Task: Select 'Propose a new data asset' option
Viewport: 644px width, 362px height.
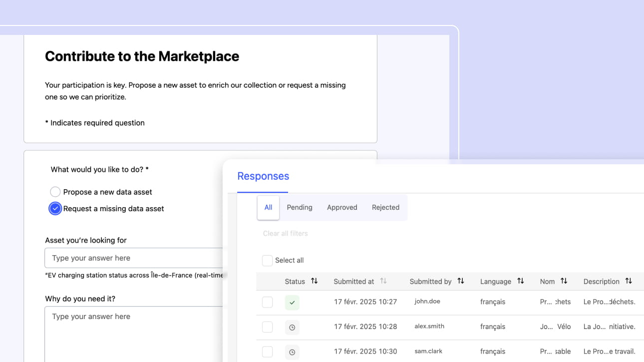Action: (x=55, y=192)
